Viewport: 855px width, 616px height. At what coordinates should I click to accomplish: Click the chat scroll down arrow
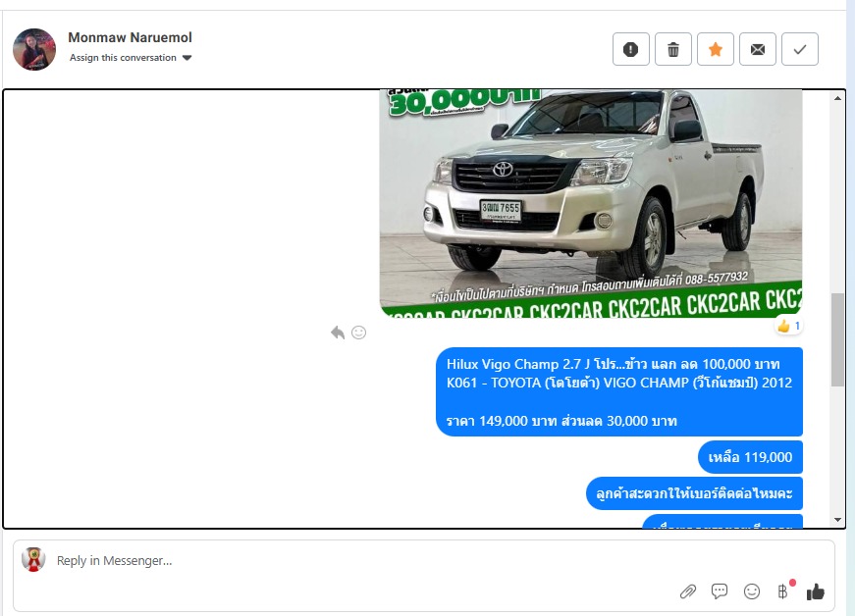click(x=837, y=520)
